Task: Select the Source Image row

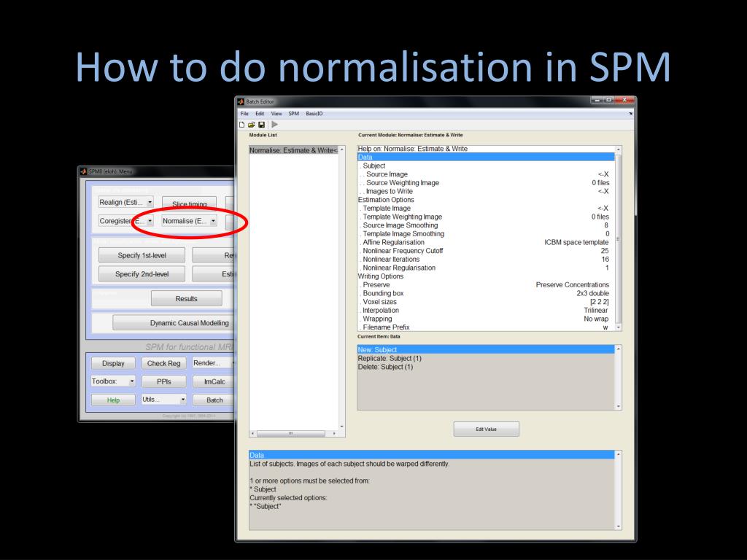Action: (x=486, y=174)
